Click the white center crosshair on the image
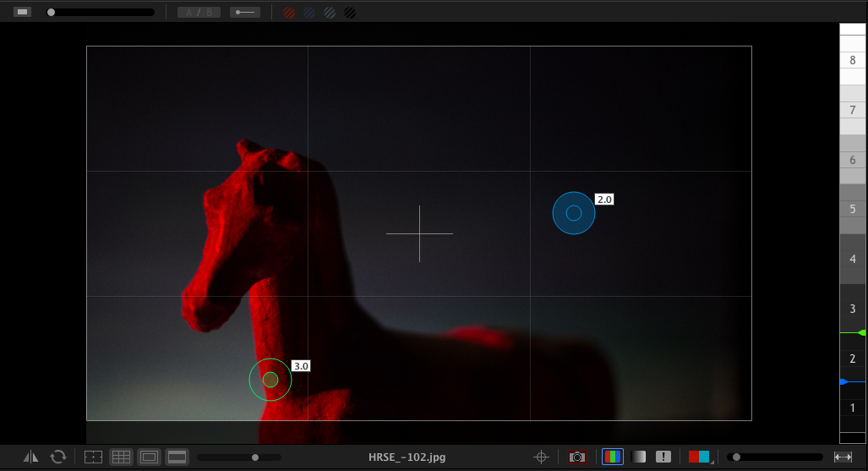Image resolution: width=868 pixels, height=471 pixels. 419,234
